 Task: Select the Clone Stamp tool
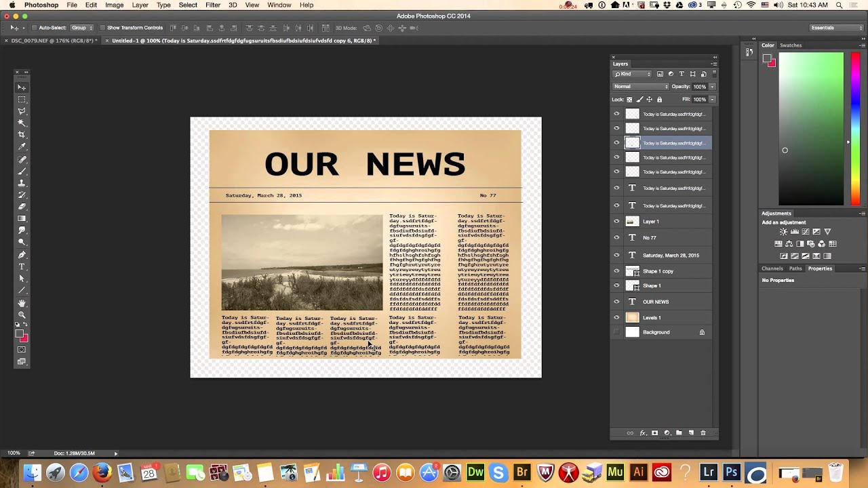coord(22,184)
